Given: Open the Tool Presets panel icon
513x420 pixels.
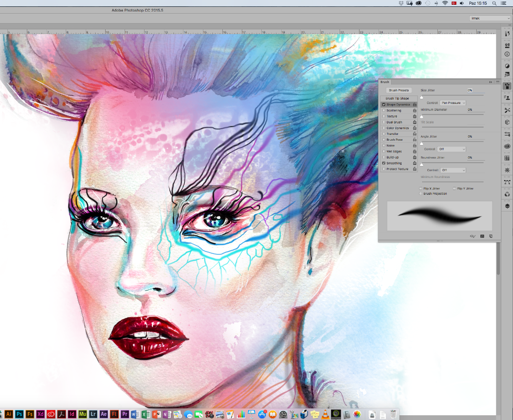Looking at the screenshot, I should coord(507,110).
